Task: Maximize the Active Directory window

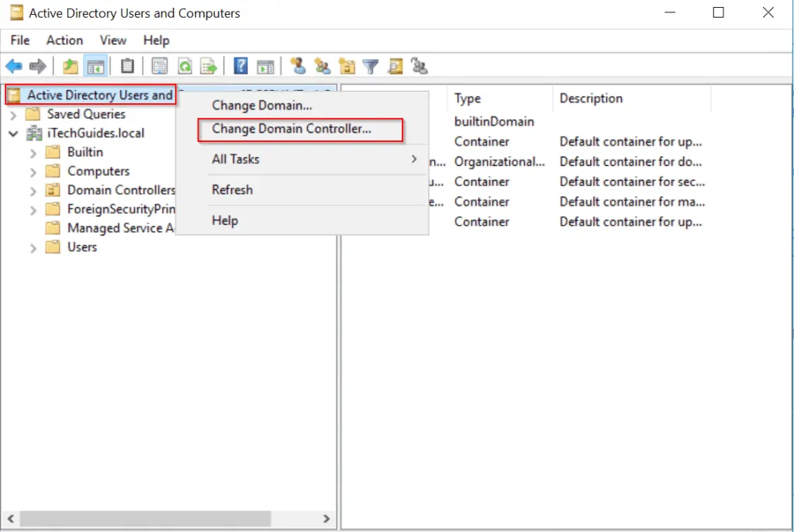Action: (x=718, y=12)
